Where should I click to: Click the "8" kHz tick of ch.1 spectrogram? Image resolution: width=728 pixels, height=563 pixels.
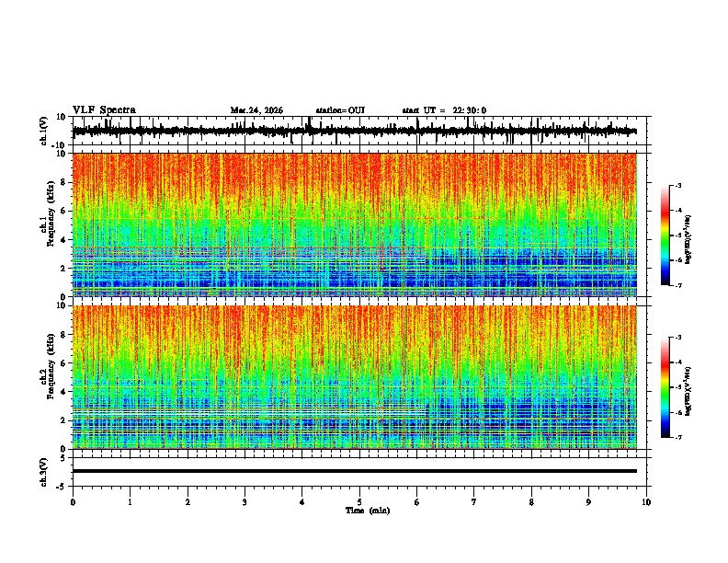(63, 182)
